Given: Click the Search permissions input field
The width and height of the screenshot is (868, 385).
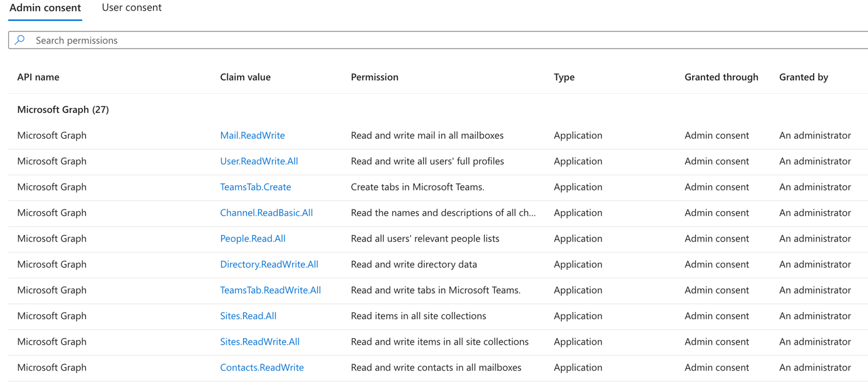Looking at the screenshot, I should click(x=438, y=40).
